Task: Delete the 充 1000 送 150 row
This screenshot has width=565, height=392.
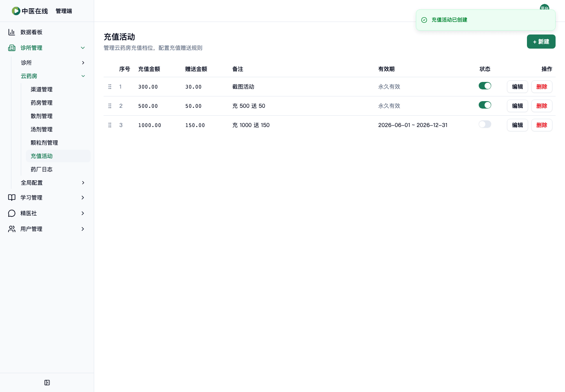Action: (542, 125)
